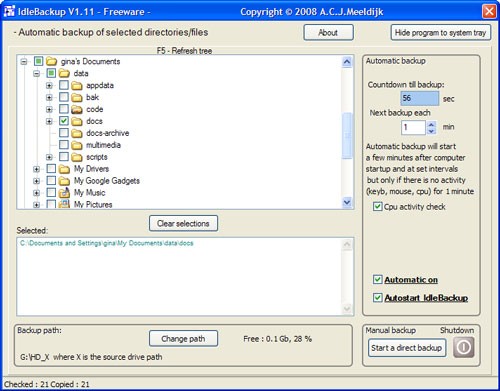
Task: Click the gina's Documents folder icon
Action: click(x=51, y=61)
